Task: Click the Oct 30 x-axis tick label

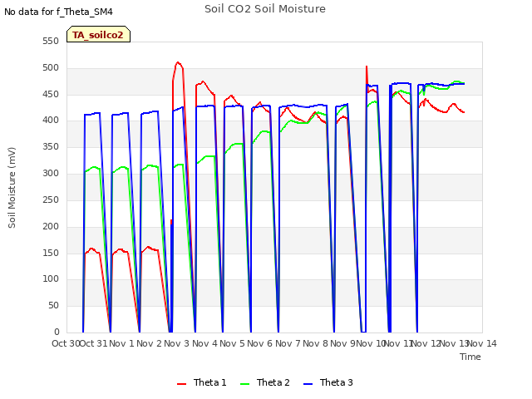Action: pyautogui.click(x=66, y=343)
